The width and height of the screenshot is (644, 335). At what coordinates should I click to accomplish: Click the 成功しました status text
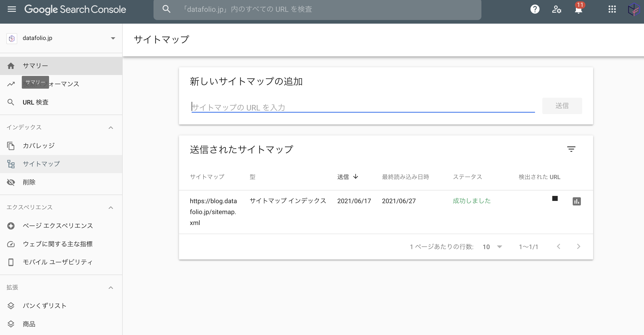click(472, 201)
